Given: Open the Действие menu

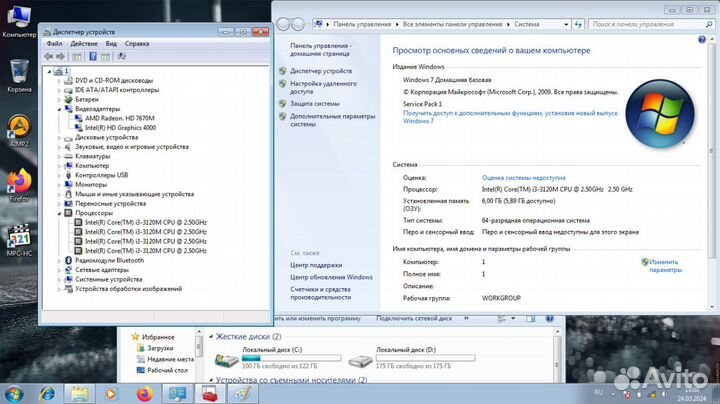Looking at the screenshot, I should coord(84,44).
